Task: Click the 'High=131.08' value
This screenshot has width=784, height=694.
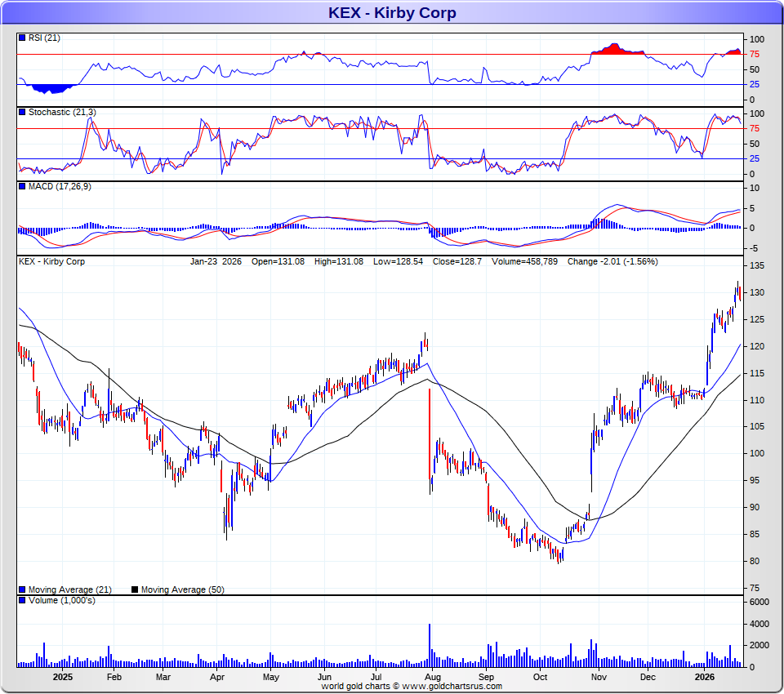Action: click(x=338, y=261)
